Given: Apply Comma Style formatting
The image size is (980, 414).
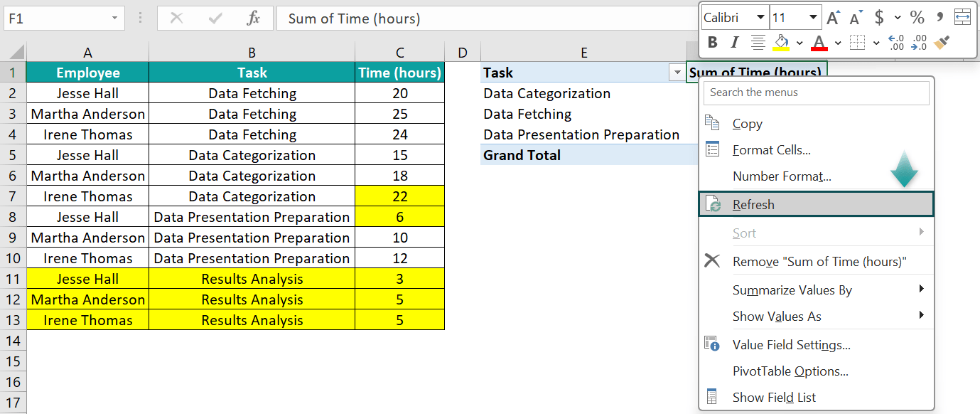Looking at the screenshot, I should point(940,17).
